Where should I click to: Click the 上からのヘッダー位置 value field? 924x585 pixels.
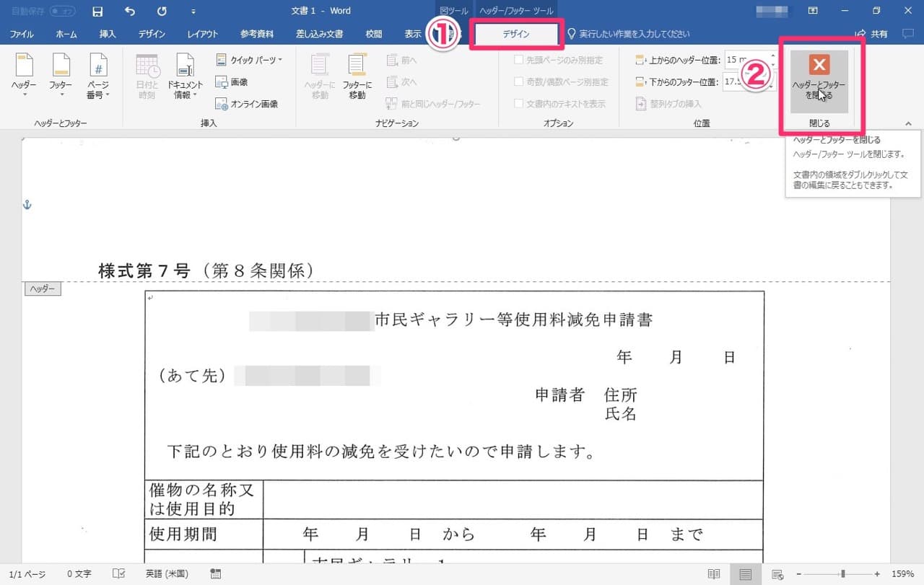[x=746, y=60]
